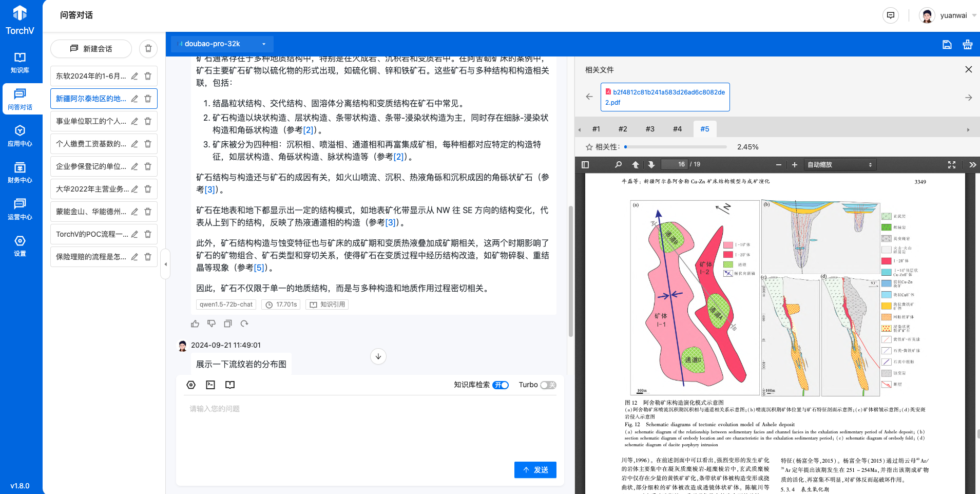Viewport: 980px width, 494px height.
Task: Open the 自动缩放 zoom dropdown
Action: [x=840, y=165]
